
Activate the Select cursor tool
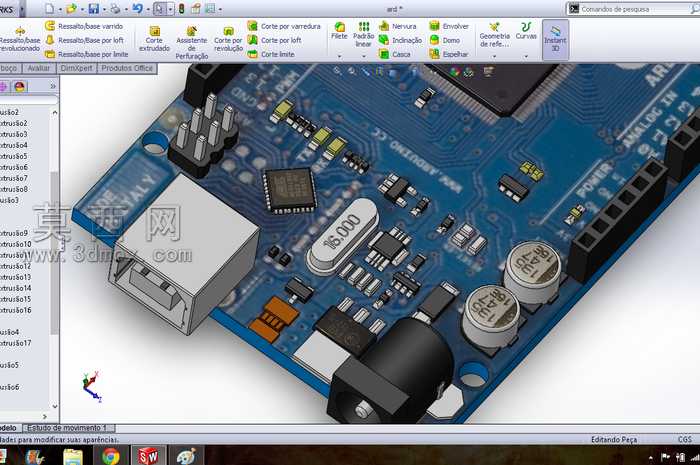click(159, 8)
